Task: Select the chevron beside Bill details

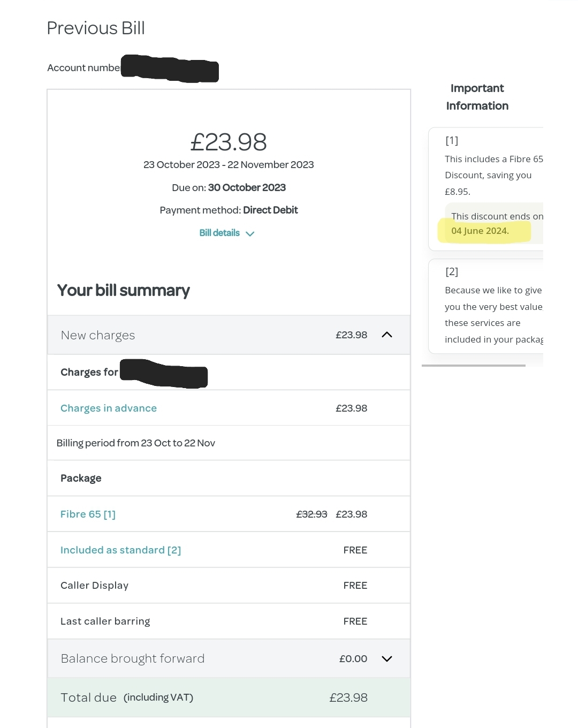Action: point(250,233)
